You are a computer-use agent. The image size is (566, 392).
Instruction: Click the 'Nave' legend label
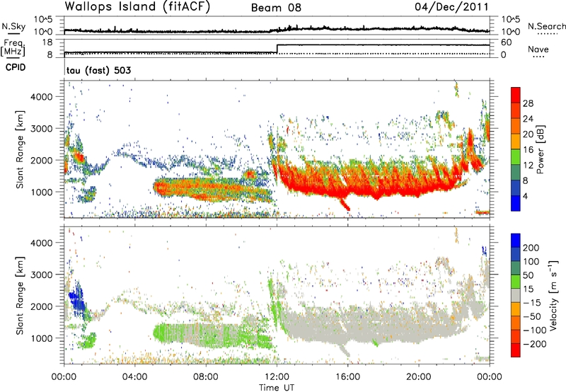pyautogui.click(x=538, y=50)
